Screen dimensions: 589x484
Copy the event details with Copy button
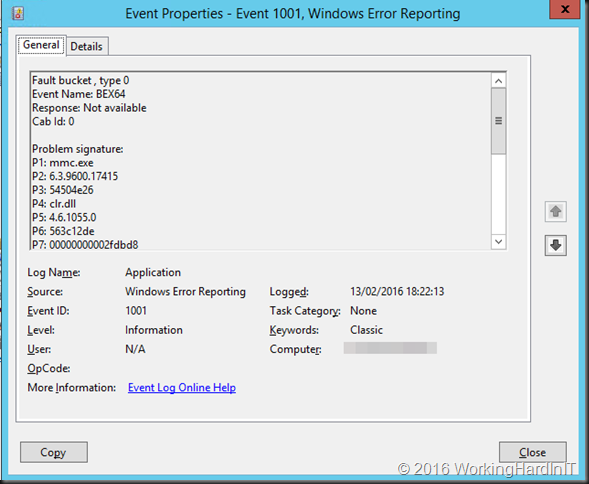click(54, 452)
